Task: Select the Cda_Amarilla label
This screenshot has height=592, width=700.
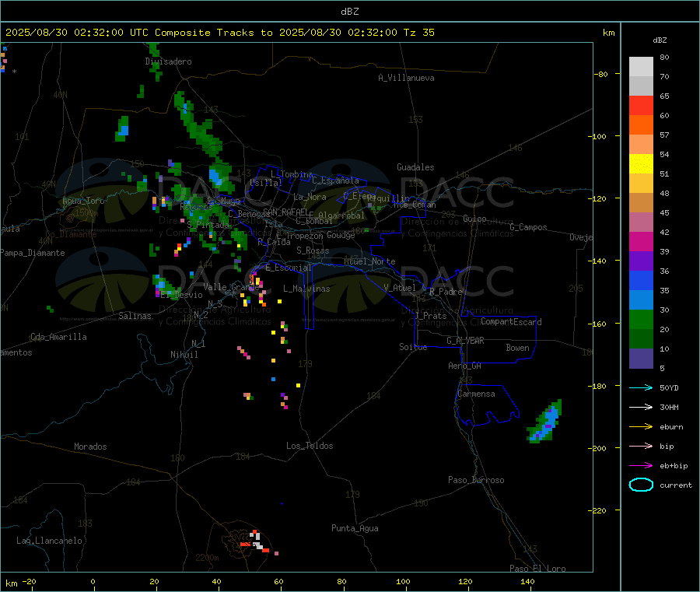Action: 58,337
